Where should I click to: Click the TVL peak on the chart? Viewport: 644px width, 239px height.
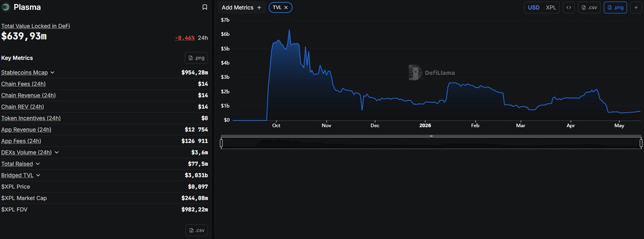point(289,31)
